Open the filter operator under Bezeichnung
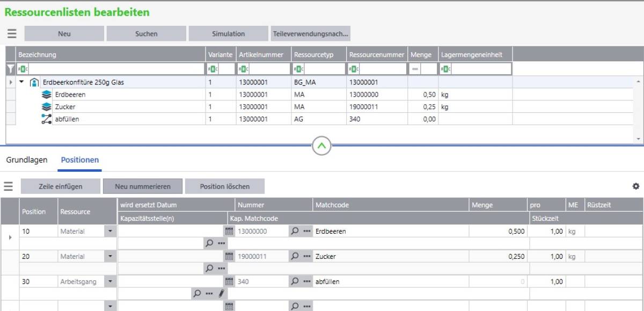 (x=23, y=69)
